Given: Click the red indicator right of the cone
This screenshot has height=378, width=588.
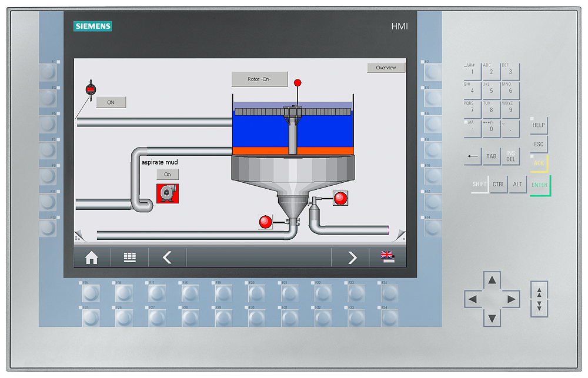Looking at the screenshot, I should coord(340,198).
